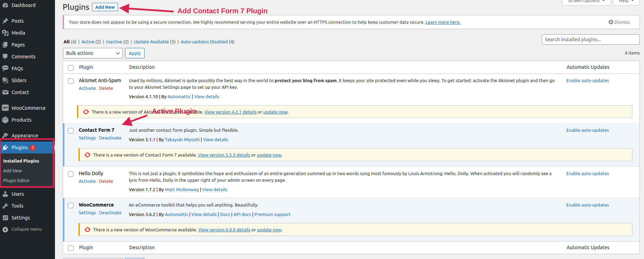644x259 pixels.
Task: Click the Posts pushpin icon
Action: [x=5, y=21]
